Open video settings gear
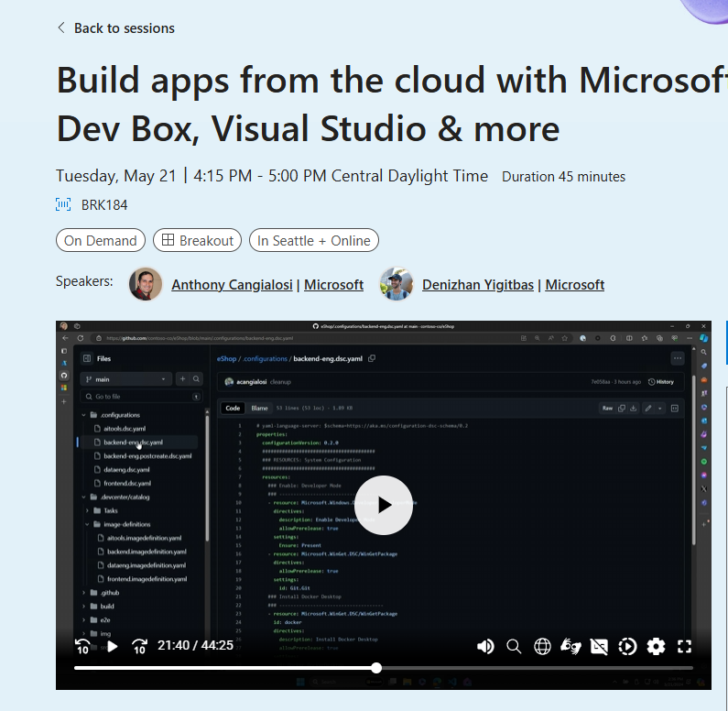The height and width of the screenshot is (711, 728). pos(656,646)
